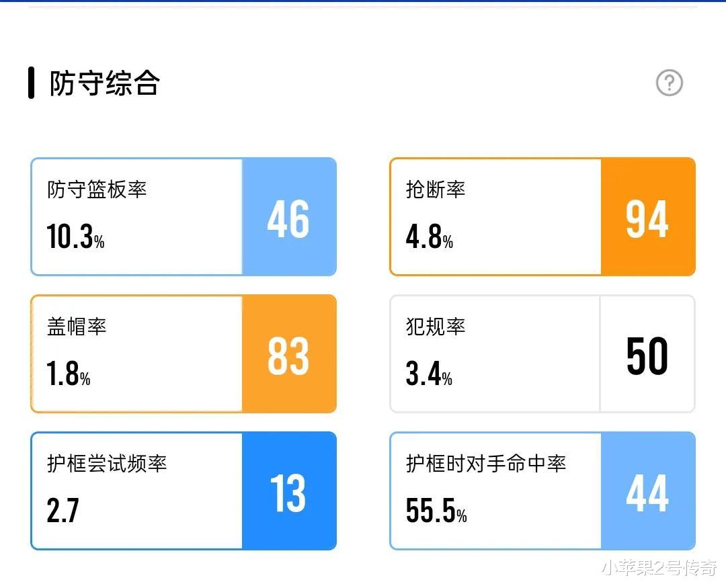The height and width of the screenshot is (588, 726).
Task: Click the question mark help icon
Action: pyautogui.click(x=669, y=83)
